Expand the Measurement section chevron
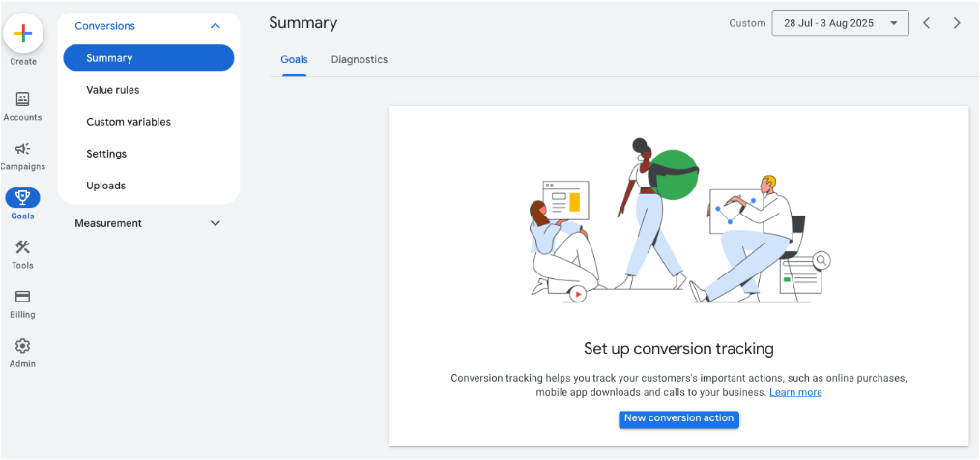 point(215,223)
